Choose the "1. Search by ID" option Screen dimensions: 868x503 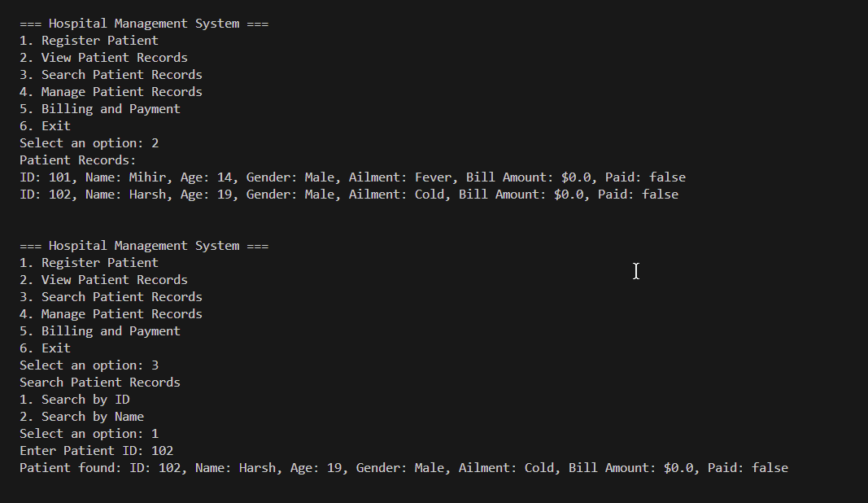[x=75, y=400]
